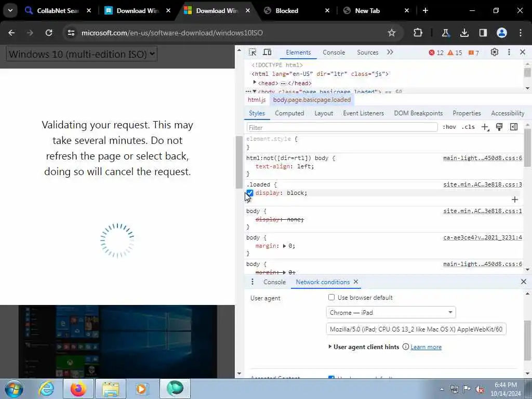Toggle Chrome side panel icon

pyautogui.click(x=483, y=33)
